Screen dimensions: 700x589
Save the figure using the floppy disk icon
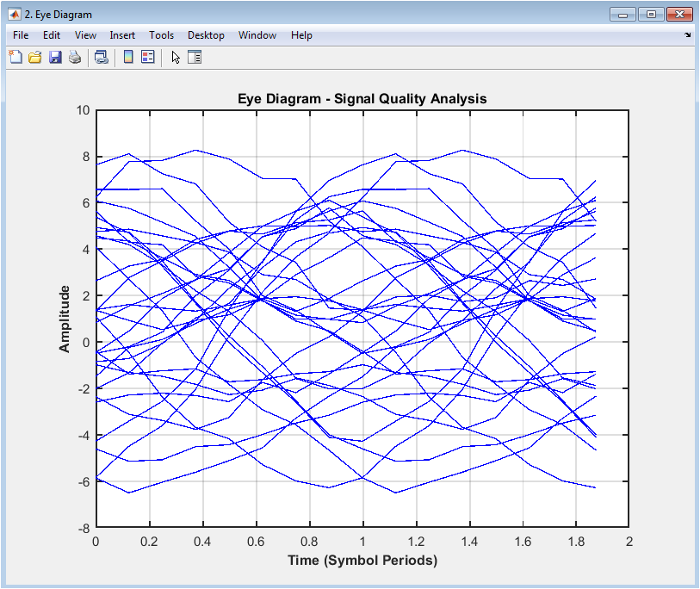click(x=55, y=58)
